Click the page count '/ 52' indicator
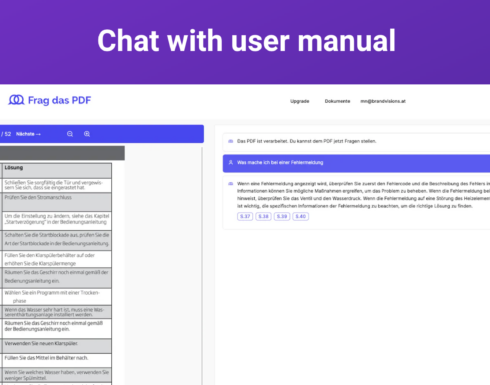This screenshot has height=385, width=490. (x=6, y=134)
